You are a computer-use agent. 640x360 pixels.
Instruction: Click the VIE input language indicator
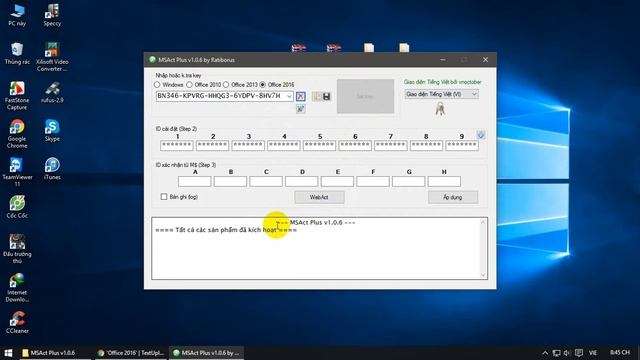click(593, 353)
